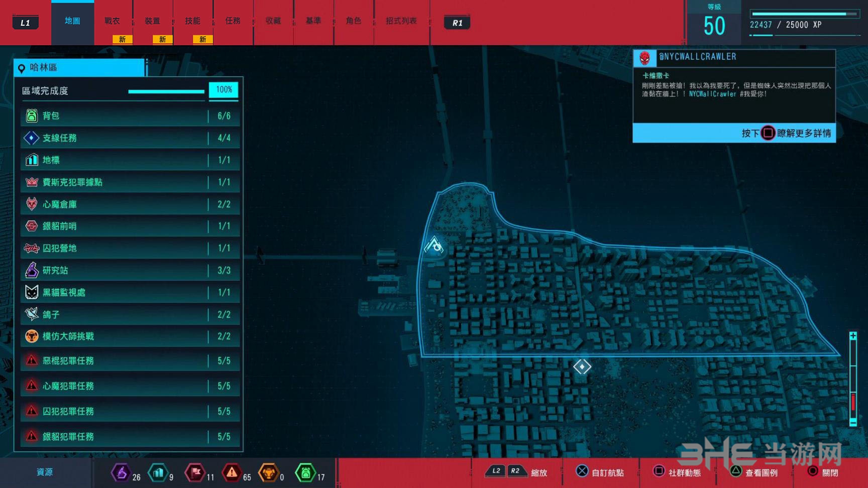Image resolution: width=868 pixels, height=488 pixels.
Task: Click the Spider-Man player marker on map
Action: 434,245
